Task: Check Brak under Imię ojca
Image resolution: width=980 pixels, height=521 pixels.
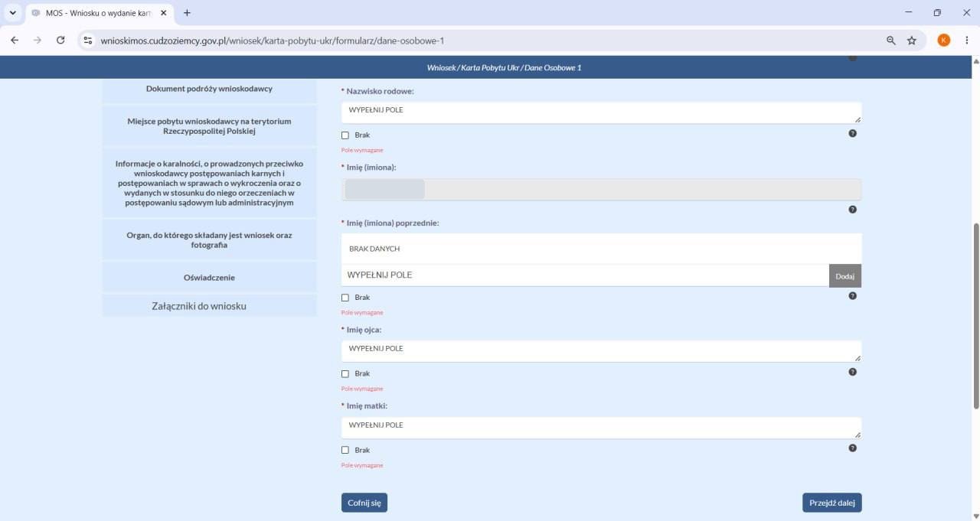Action: (345, 374)
